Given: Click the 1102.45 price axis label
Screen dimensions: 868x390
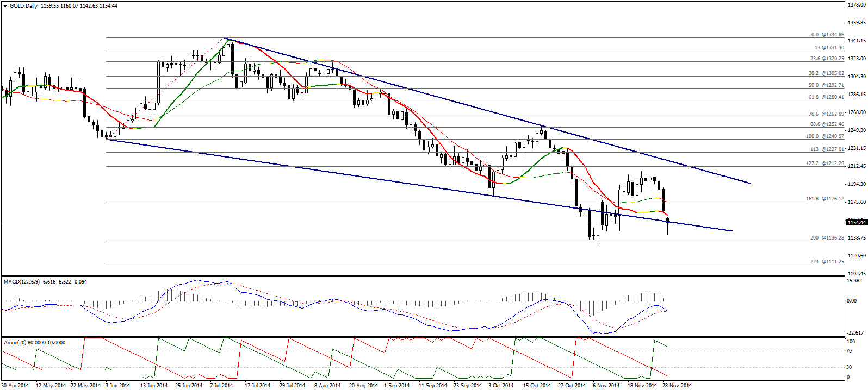Looking at the screenshot, I should pyautogui.click(x=857, y=273).
